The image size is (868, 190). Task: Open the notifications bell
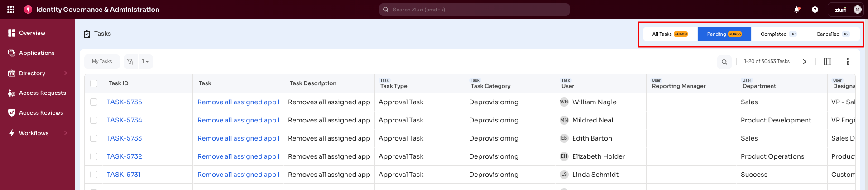click(797, 10)
